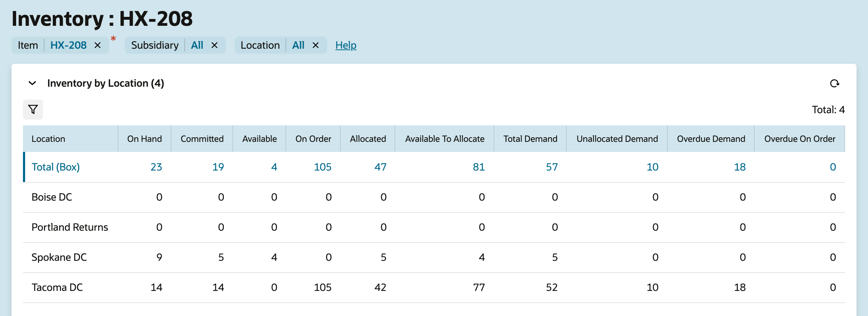Click Tacoma DC Available To Allocate 77

pyautogui.click(x=479, y=287)
